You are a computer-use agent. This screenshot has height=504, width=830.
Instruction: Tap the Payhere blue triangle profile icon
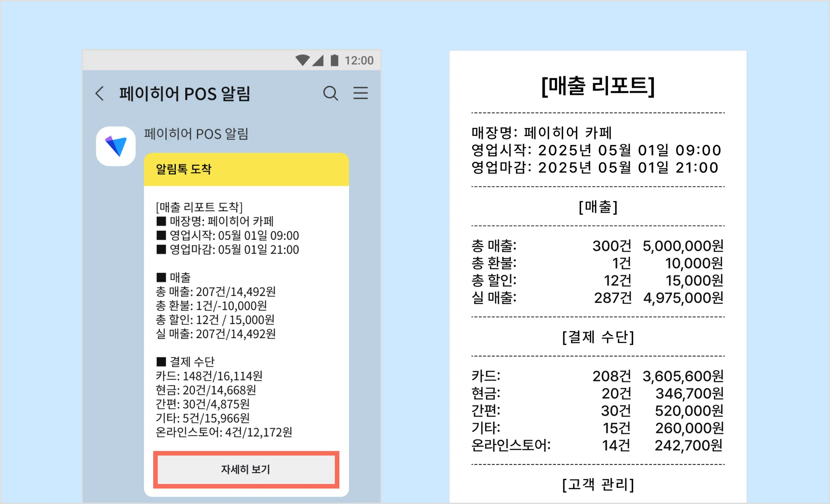tap(116, 146)
